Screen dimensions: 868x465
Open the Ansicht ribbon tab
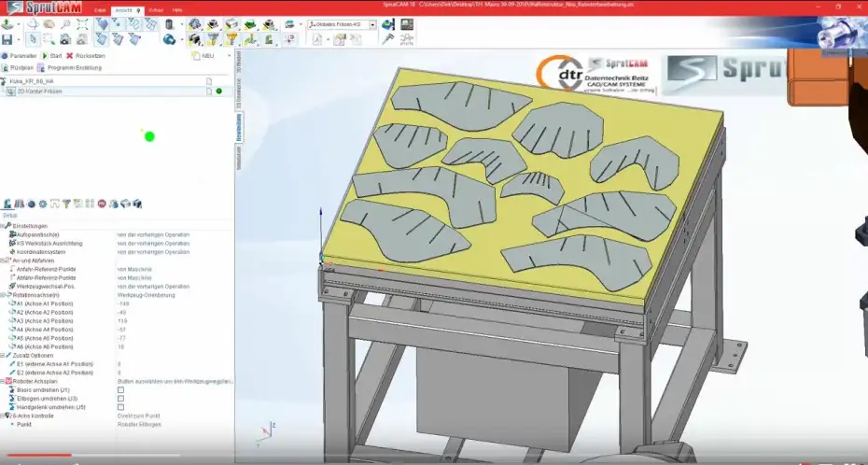point(127,10)
